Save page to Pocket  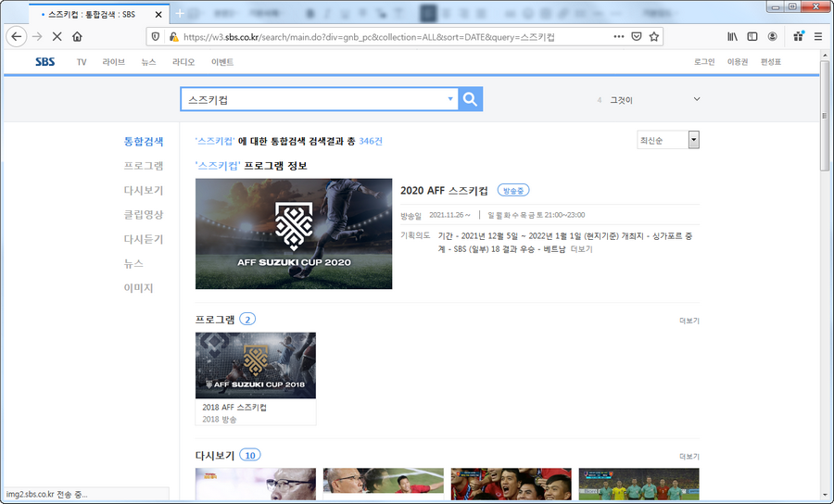point(636,37)
